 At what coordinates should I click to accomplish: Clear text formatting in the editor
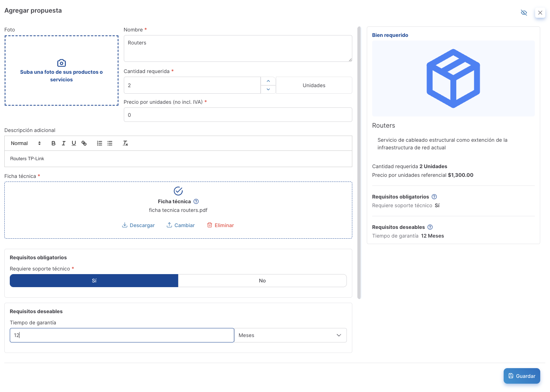[125, 143]
